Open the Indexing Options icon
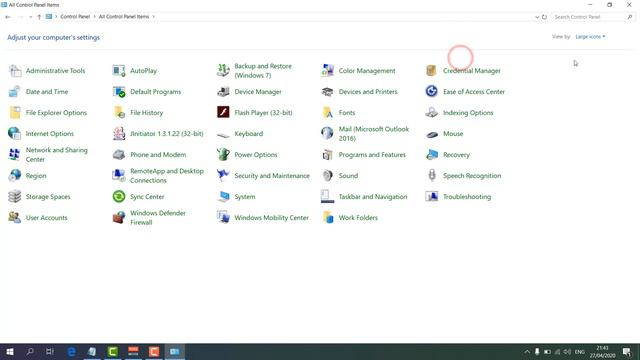This screenshot has height=360, width=640. tap(431, 113)
